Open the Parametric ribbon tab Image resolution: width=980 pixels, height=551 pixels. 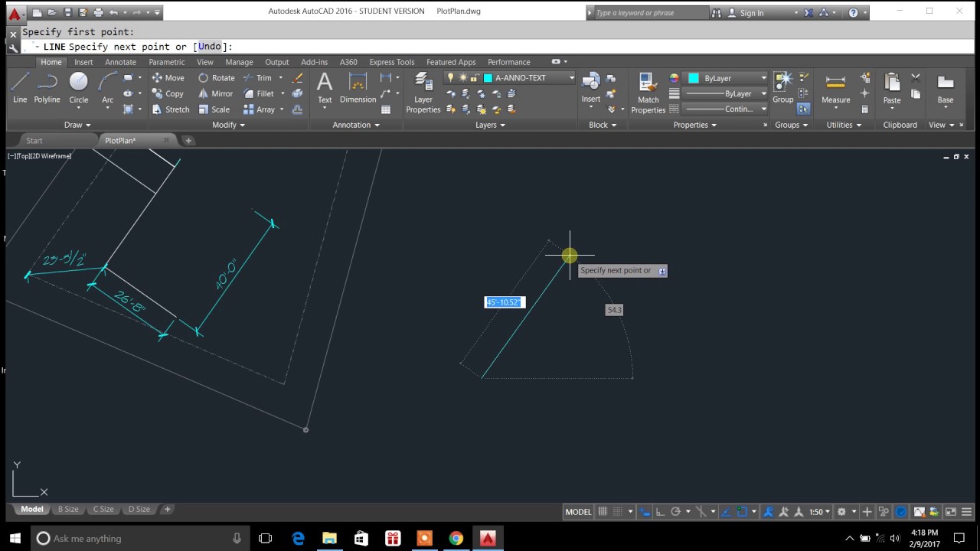click(x=166, y=62)
